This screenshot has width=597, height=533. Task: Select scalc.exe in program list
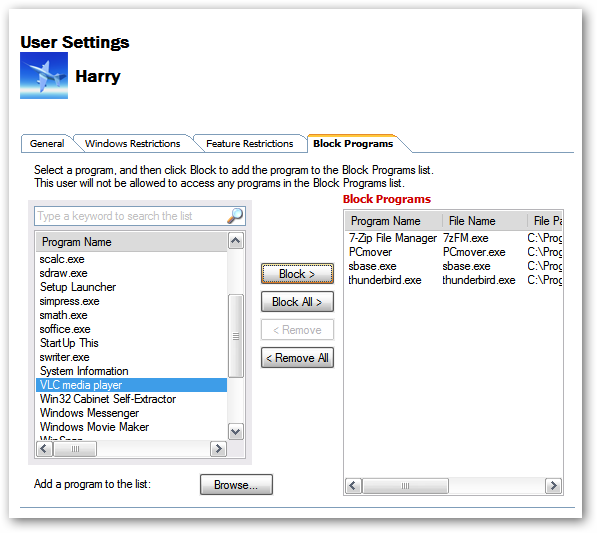[131, 259]
